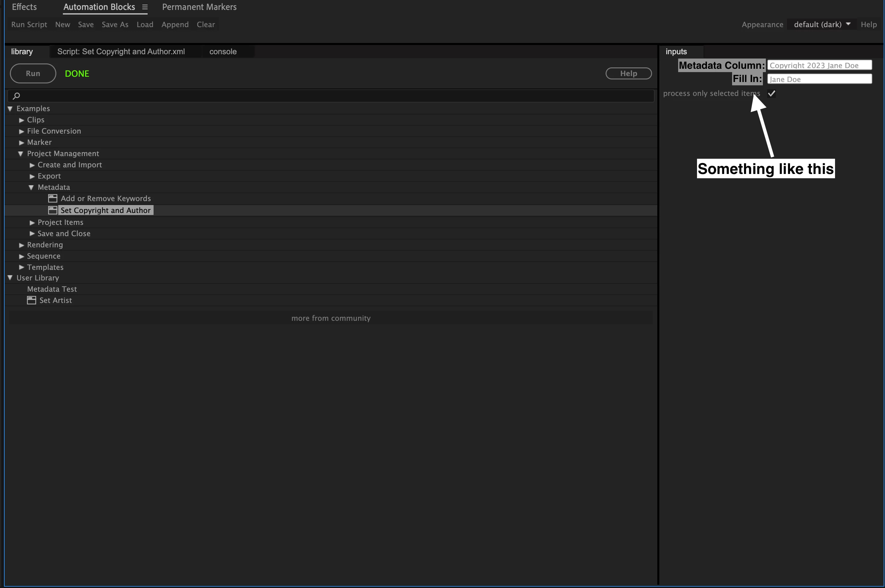Expand the Sequence folder
The image size is (885, 588).
(x=22, y=256)
